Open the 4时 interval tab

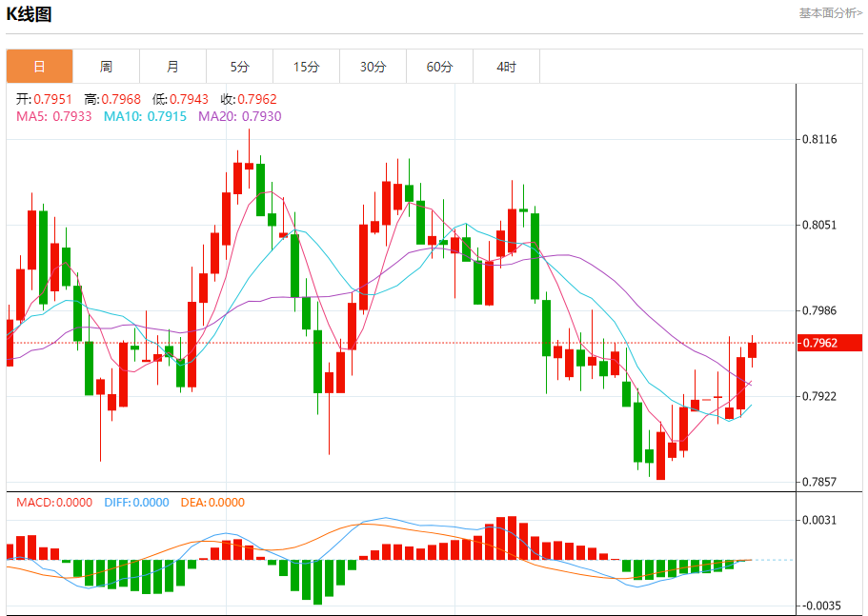507,67
